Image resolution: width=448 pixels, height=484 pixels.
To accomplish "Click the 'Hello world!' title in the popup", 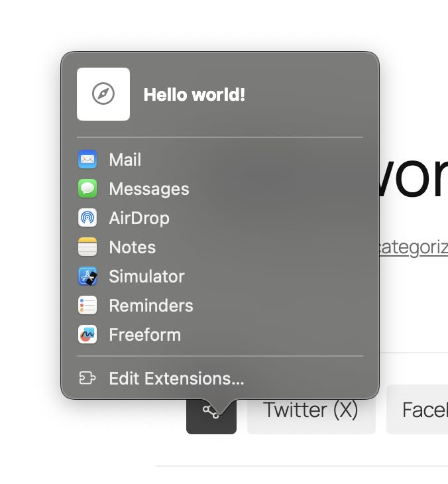I will pos(194,94).
